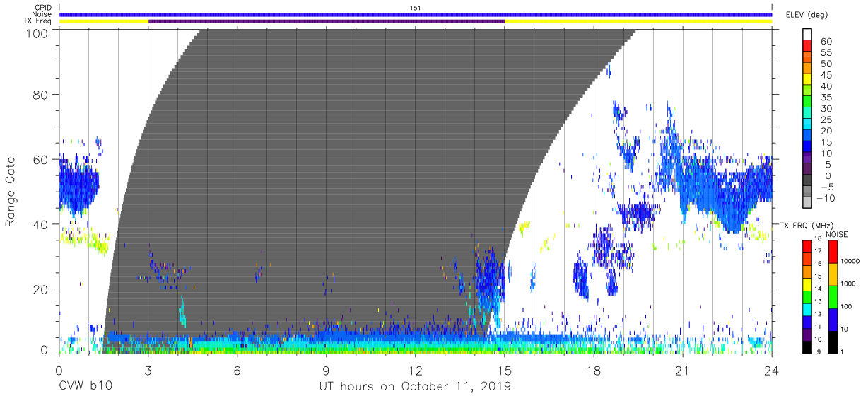Pick the yellow swatch in ELEV colorbar
The width and height of the screenshot is (868, 401).
[808, 79]
